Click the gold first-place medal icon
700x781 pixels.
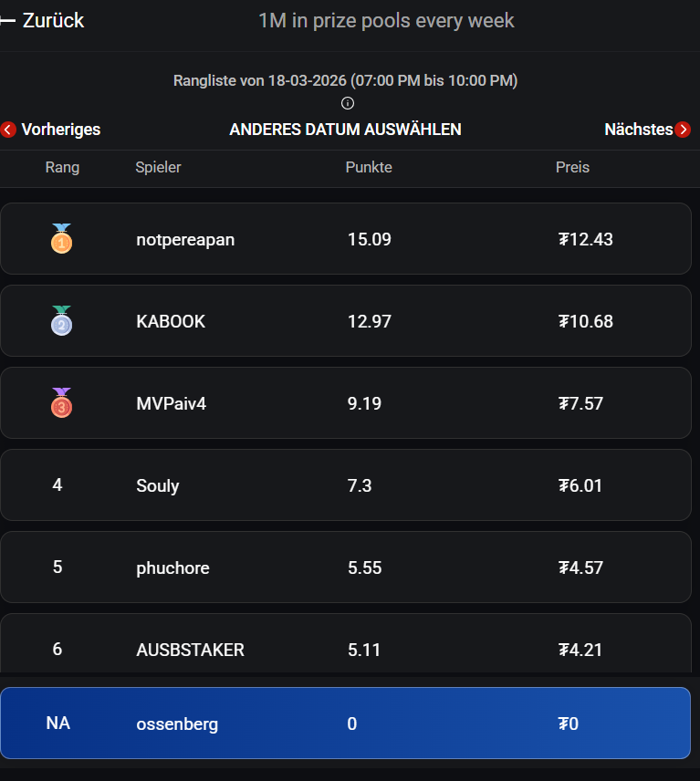click(x=62, y=238)
